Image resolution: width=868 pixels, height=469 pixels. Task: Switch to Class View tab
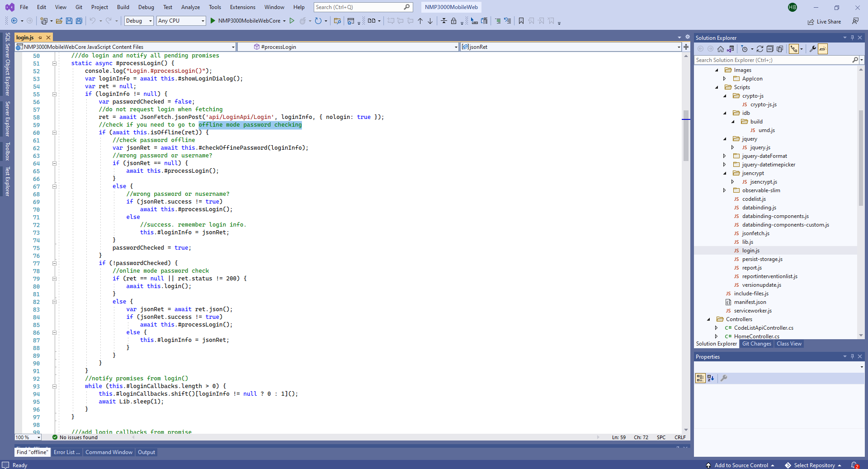pos(789,344)
